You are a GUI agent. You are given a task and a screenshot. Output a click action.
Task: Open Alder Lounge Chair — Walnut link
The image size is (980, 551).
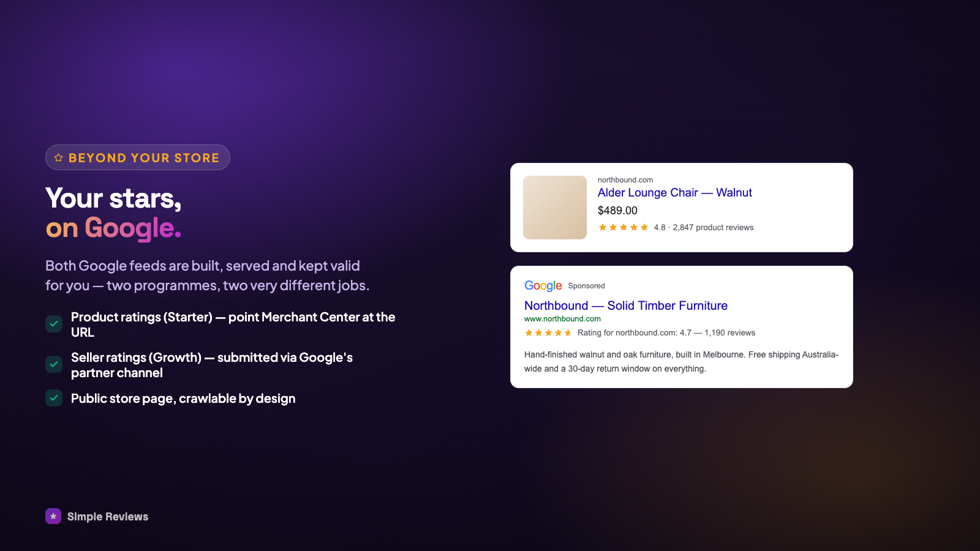(x=674, y=193)
